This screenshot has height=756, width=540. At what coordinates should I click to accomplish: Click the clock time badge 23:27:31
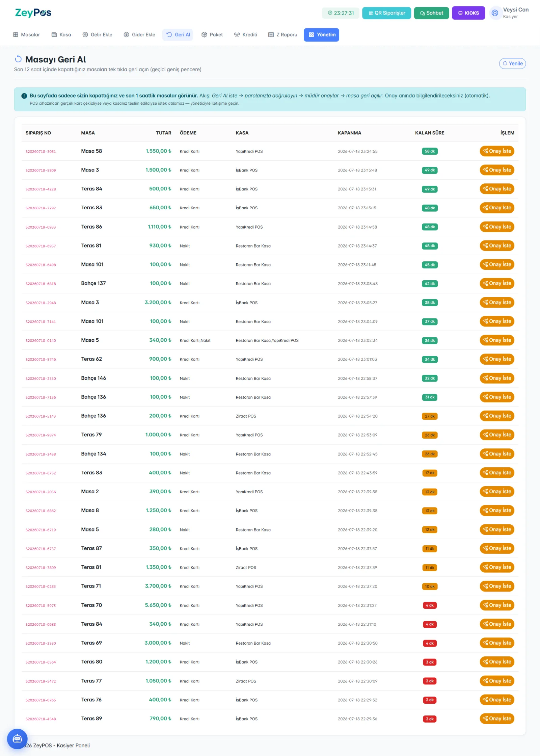(341, 13)
